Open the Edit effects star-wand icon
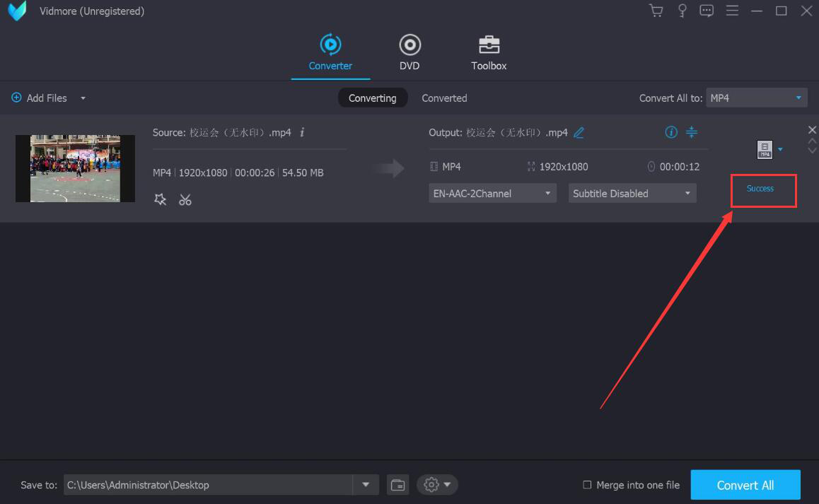This screenshot has height=504, width=819. tap(160, 199)
